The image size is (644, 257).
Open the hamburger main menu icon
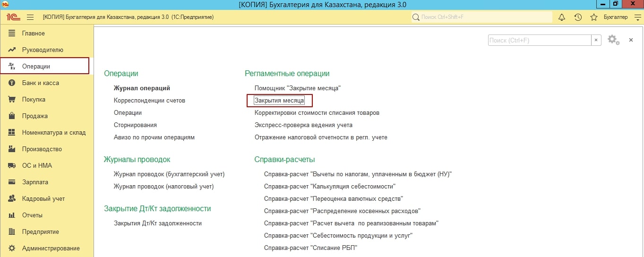[30, 17]
